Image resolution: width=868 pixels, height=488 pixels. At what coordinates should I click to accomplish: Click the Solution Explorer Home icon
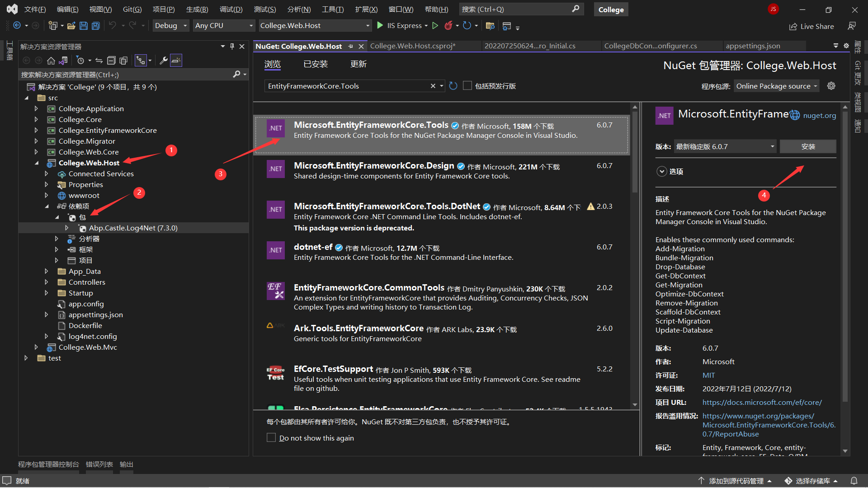tap(51, 61)
